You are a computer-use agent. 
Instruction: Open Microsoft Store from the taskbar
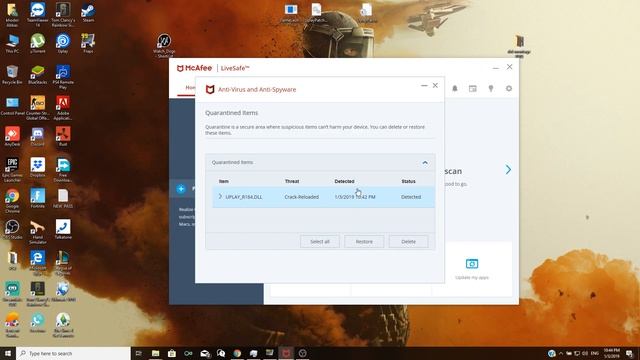pos(172,353)
